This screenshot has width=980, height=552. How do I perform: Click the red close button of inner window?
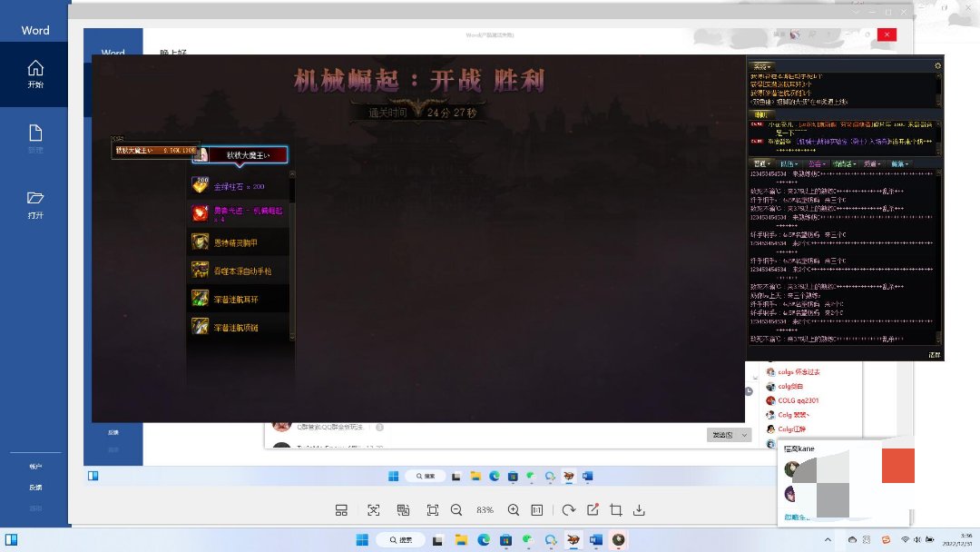pos(887,35)
